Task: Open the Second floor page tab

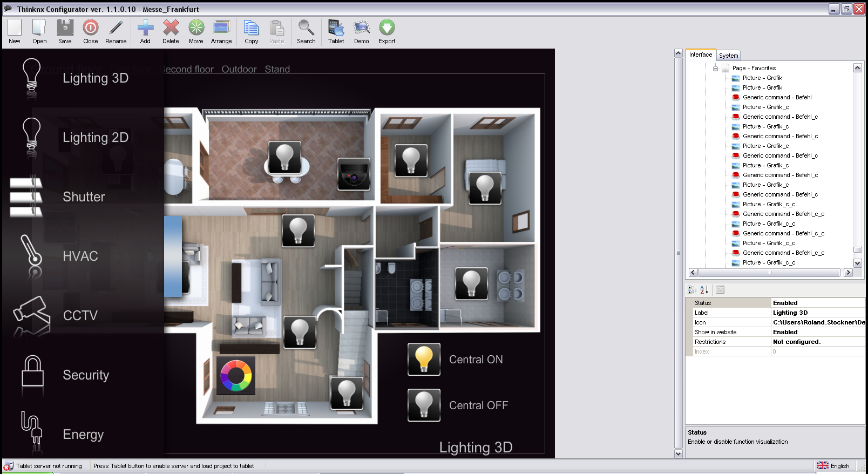Action: tap(187, 69)
